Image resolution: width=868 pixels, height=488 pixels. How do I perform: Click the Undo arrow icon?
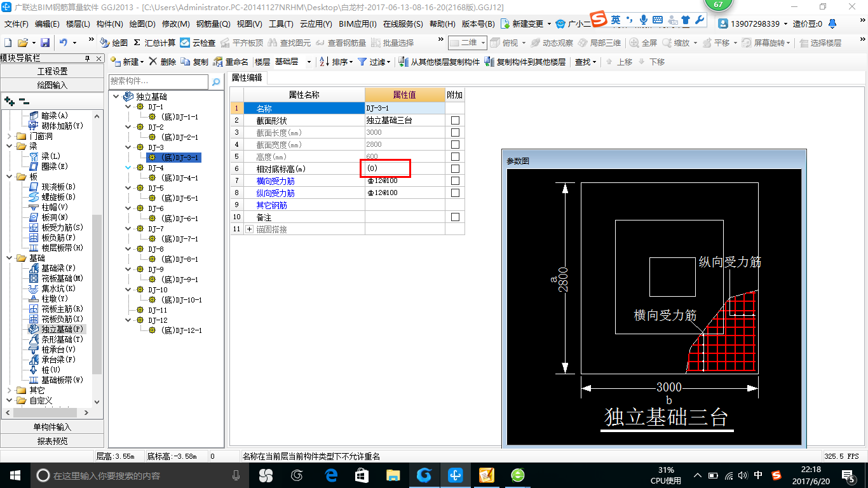64,43
